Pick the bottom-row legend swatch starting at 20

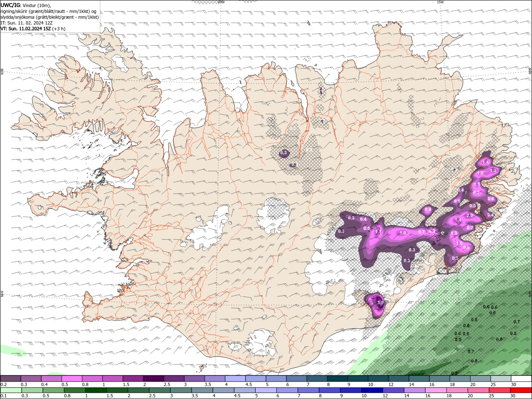click(478, 390)
